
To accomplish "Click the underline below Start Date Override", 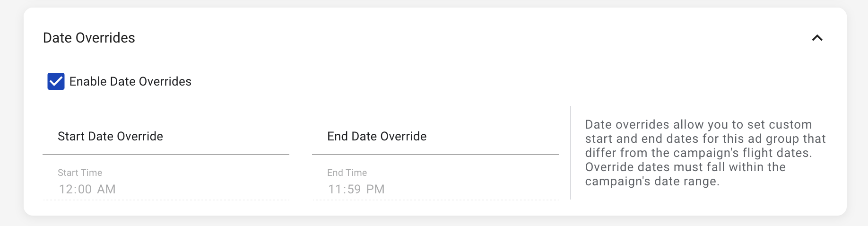I will [165, 155].
